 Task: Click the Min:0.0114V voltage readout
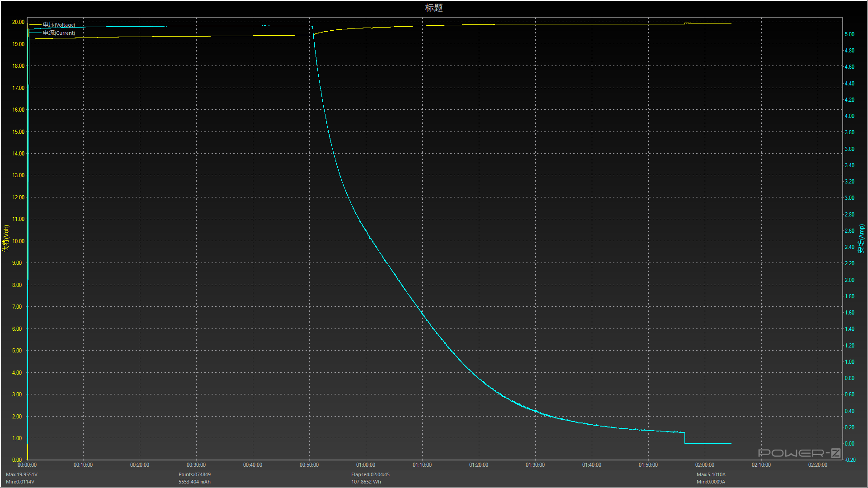(20, 482)
